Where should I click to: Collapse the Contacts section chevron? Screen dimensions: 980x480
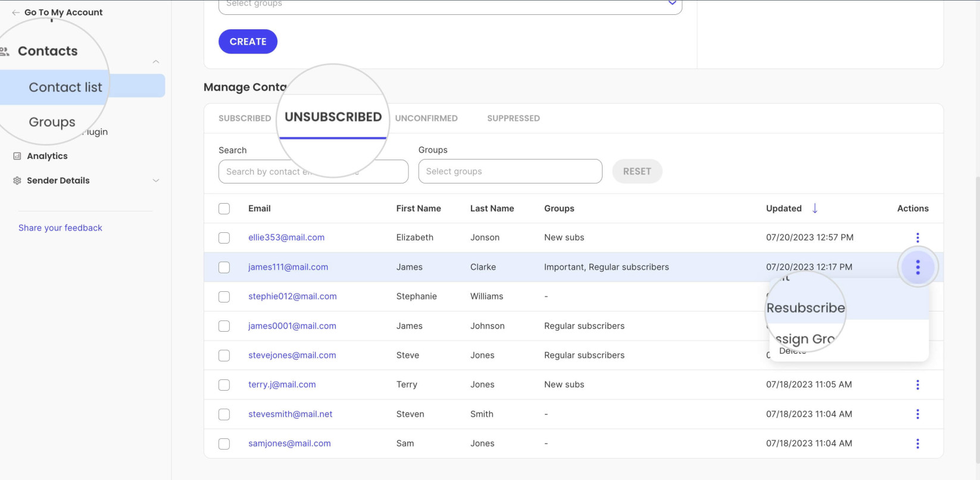(155, 61)
